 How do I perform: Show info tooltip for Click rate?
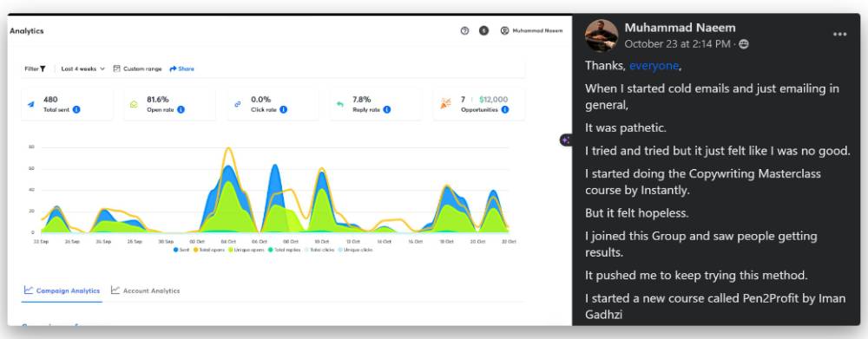pos(284,109)
